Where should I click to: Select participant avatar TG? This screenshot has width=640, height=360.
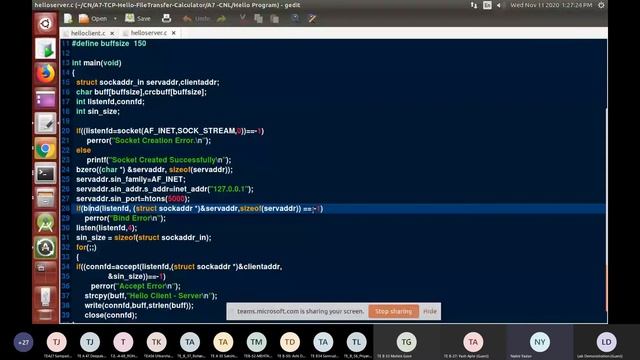pos(407,342)
